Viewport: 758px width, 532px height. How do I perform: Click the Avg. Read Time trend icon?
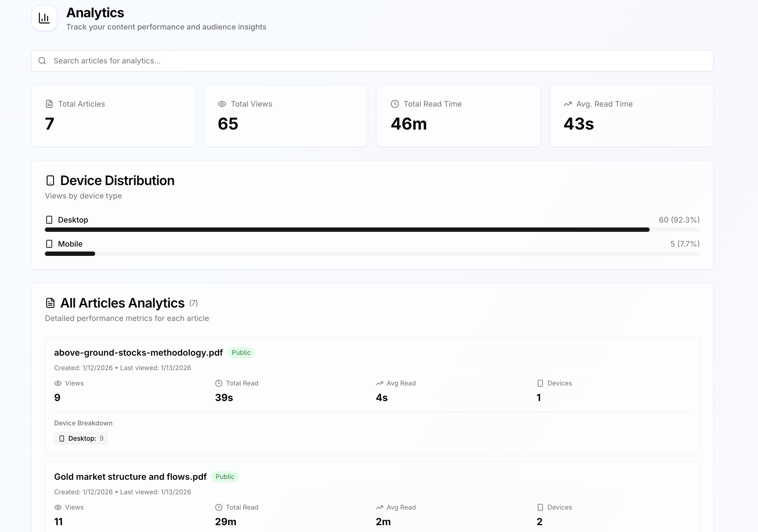tap(567, 104)
